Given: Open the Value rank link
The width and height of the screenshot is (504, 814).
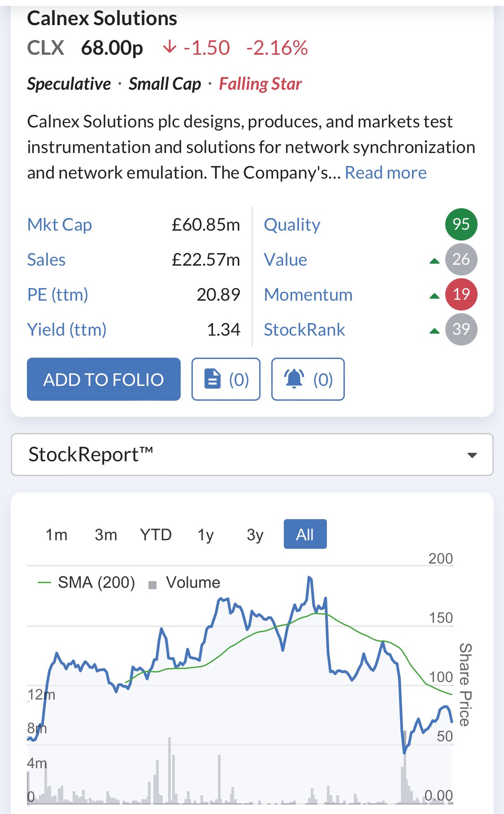Looking at the screenshot, I should pos(285,259).
